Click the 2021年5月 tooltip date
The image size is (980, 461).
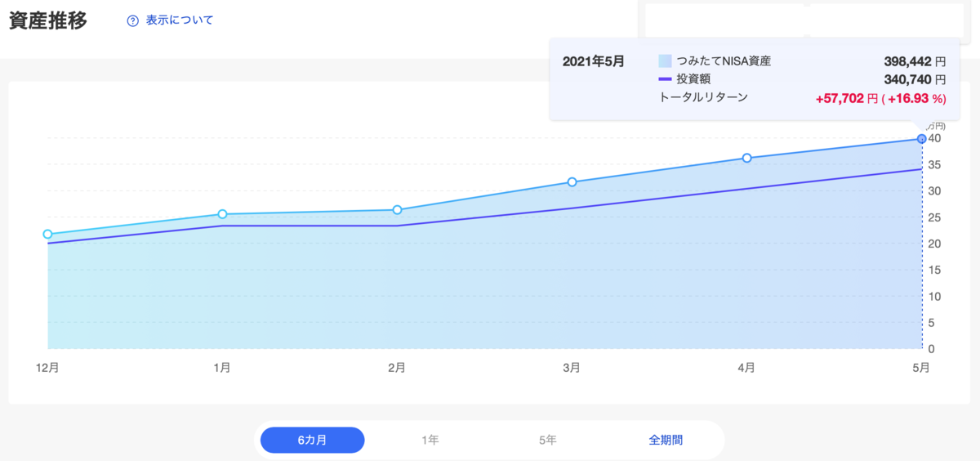[x=594, y=60]
